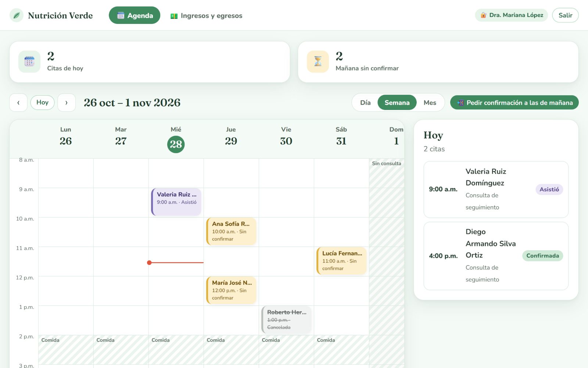
Task: Click Sin consulta label on Sunday
Action: pyautogui.click(x=387, y=163)
